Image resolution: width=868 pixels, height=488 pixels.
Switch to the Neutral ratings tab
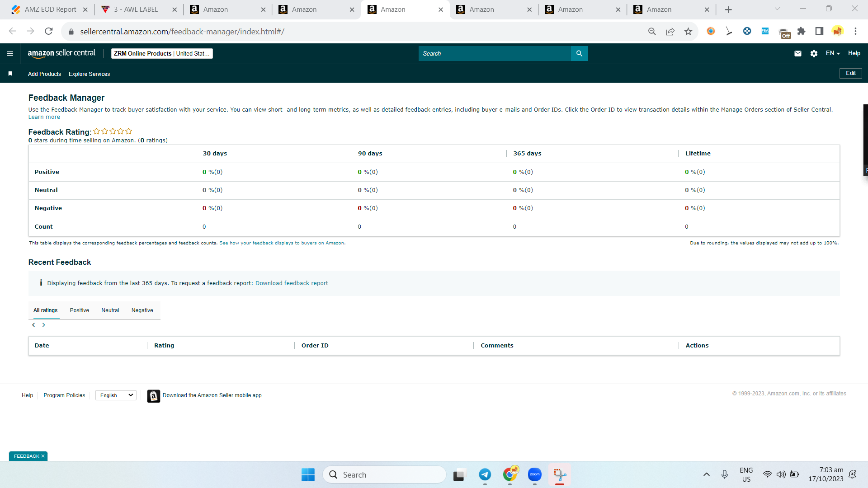110,310
